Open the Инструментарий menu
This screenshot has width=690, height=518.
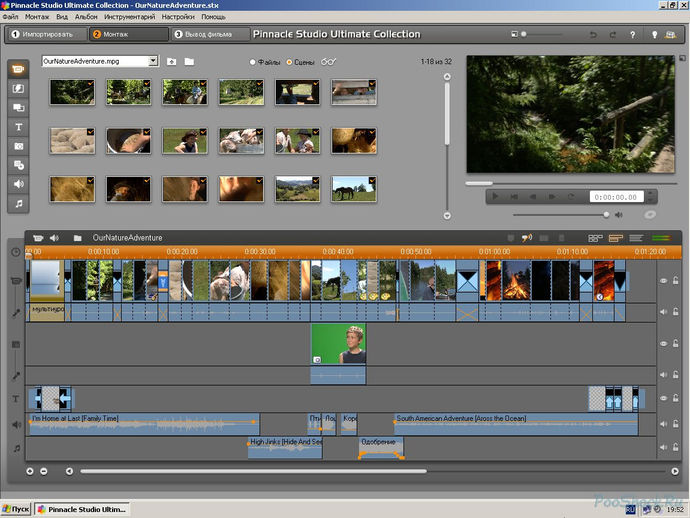[x=129, y=17]
